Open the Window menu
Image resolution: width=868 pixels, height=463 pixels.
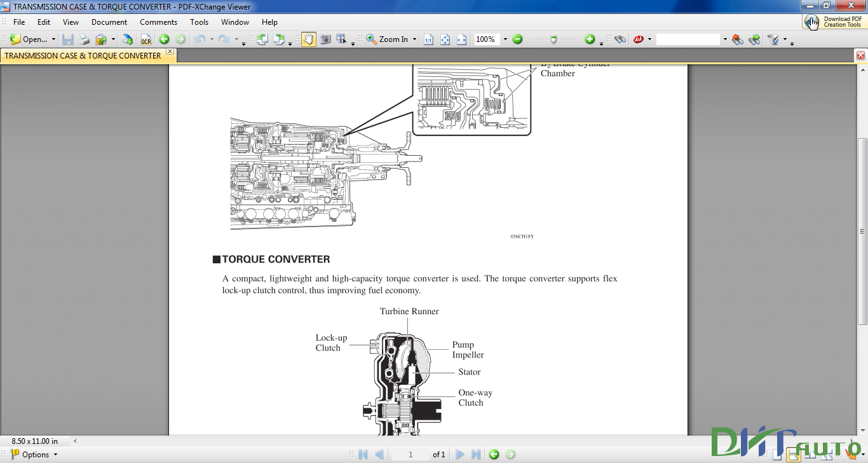coord(234,22)
